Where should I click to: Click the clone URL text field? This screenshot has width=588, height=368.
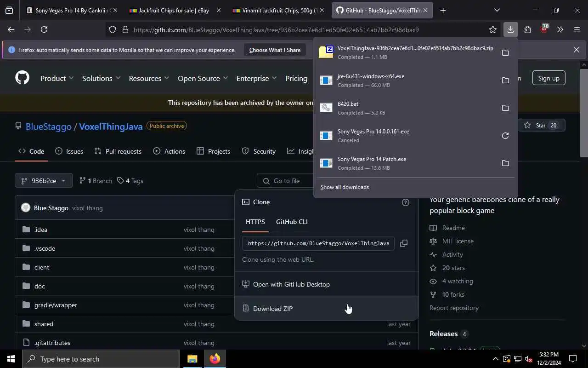pos(318,243)
